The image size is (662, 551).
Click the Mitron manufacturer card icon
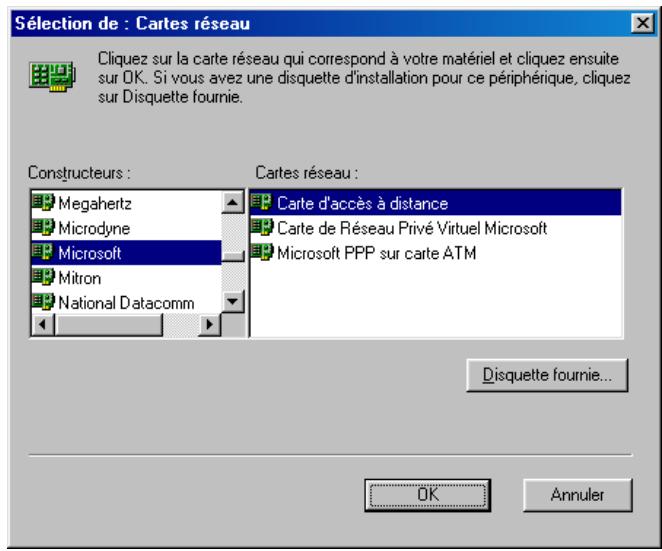pyautogui.click(x=43, y=277)
